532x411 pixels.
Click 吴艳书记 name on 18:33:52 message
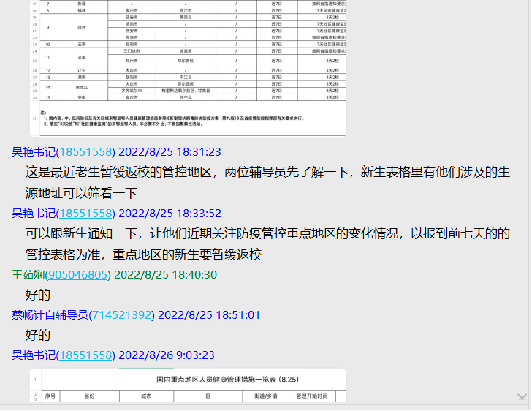[33, 214]
